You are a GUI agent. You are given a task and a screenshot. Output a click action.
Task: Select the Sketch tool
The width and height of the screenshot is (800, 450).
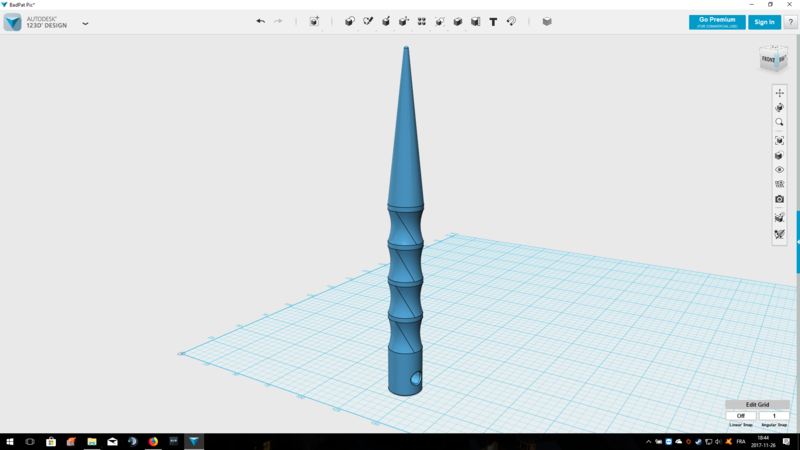coord(368,21)
